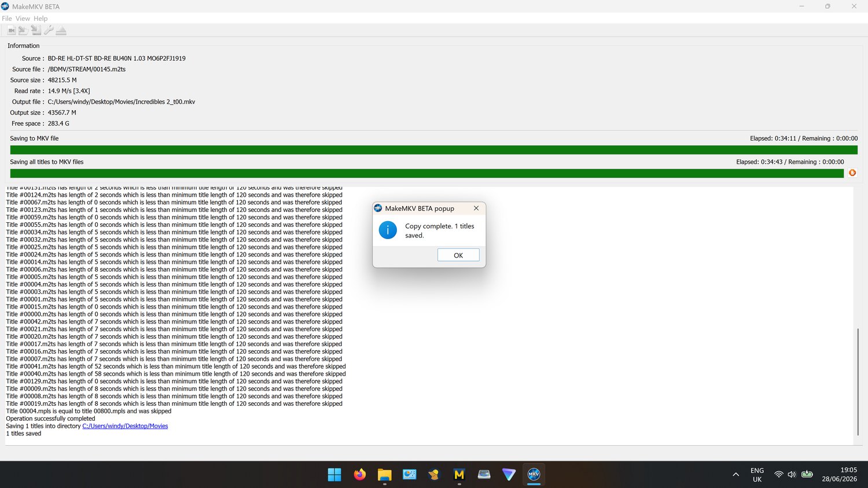Click the disk drive taskbar icon
The image size is (868, 488).
[x=484, y=475]
